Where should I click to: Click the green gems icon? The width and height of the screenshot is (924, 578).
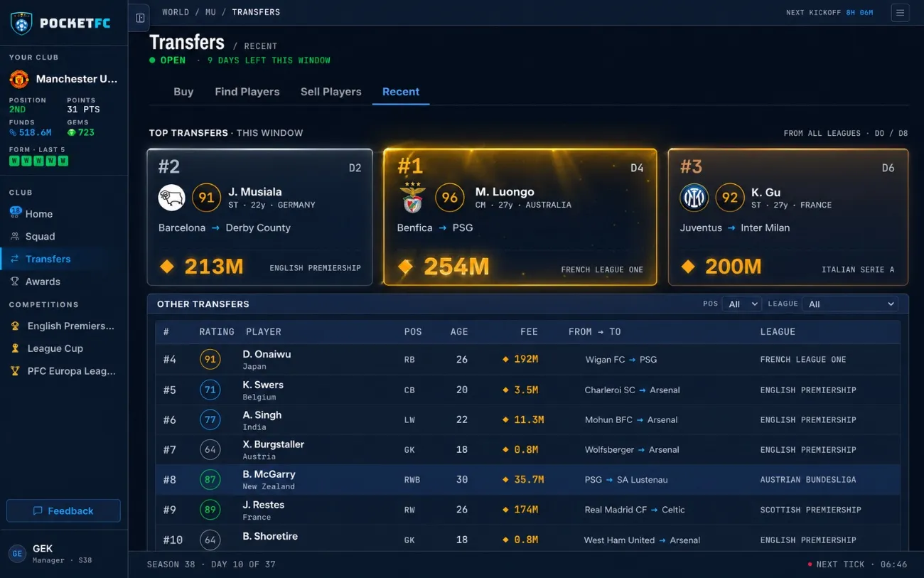click(71, 132)
